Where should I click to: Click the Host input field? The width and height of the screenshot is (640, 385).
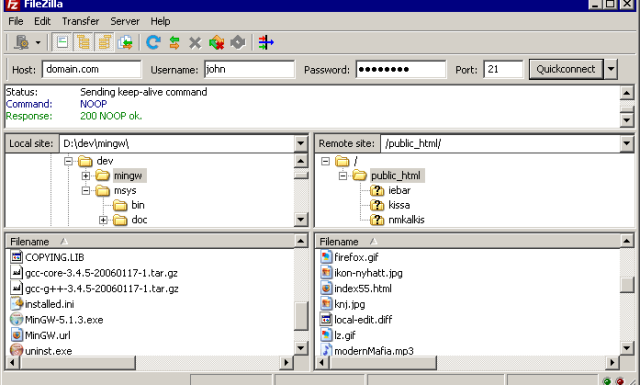pyautogui.click(x=91, y=69)
